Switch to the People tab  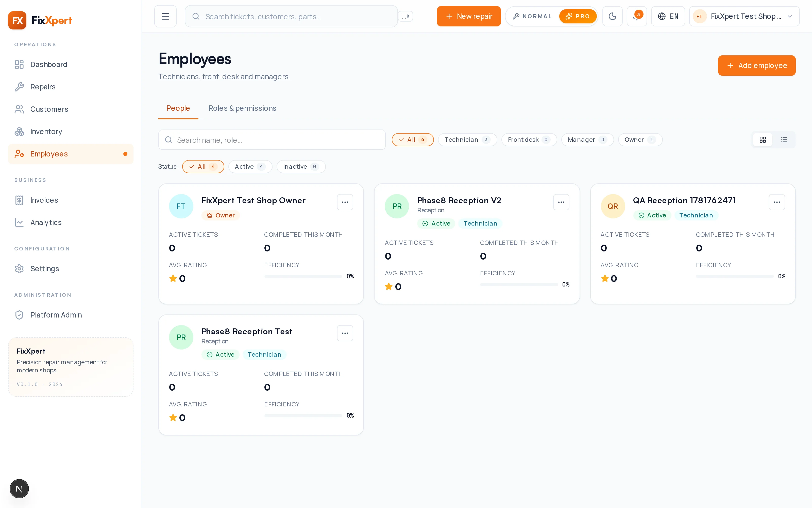(178, 108)
